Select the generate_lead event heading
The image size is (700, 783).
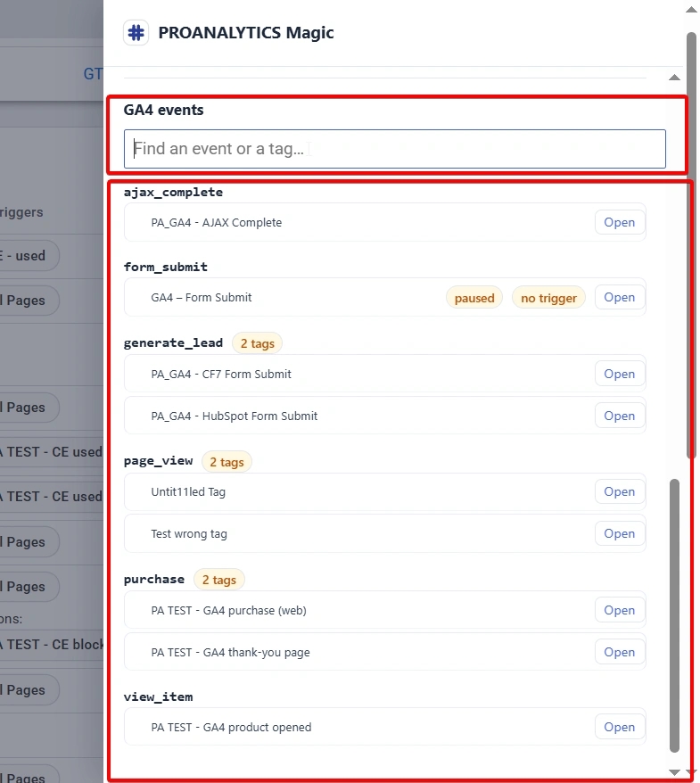tap(173, 343)
